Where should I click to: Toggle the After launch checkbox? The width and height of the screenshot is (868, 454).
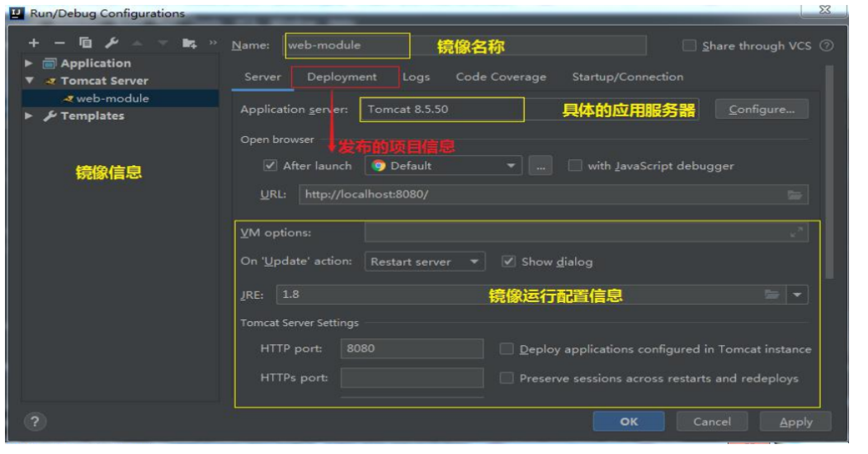pyautogui.click(x=270, y=165)
